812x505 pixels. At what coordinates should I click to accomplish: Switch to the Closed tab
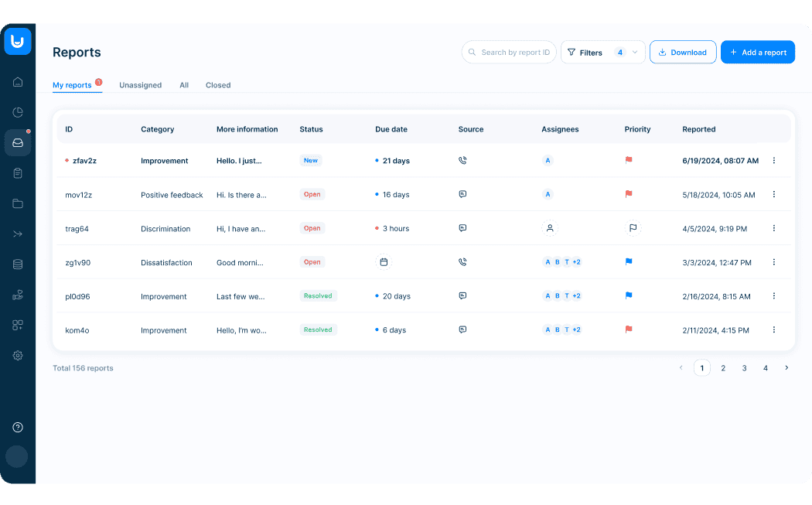(x=218, y=85)
